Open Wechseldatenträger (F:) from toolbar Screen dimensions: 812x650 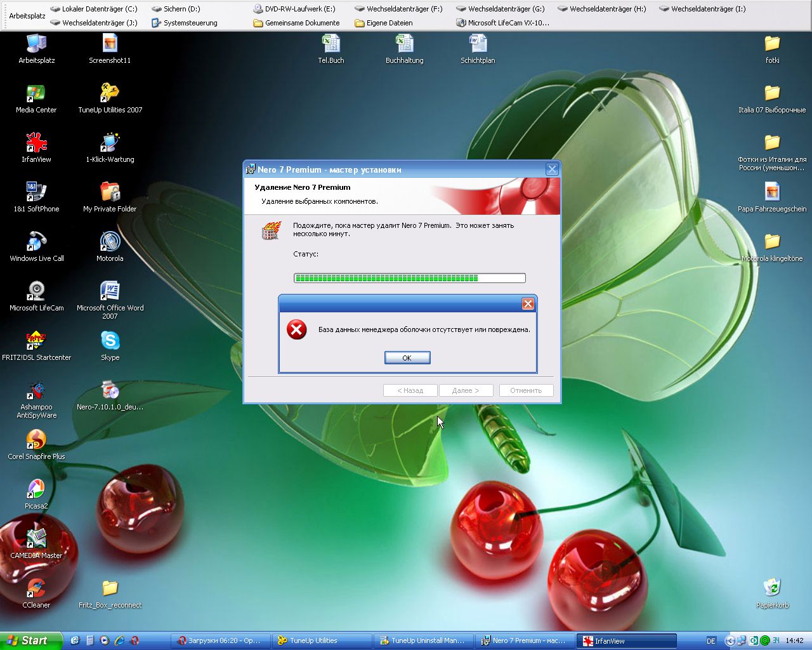tap(398, 9)
